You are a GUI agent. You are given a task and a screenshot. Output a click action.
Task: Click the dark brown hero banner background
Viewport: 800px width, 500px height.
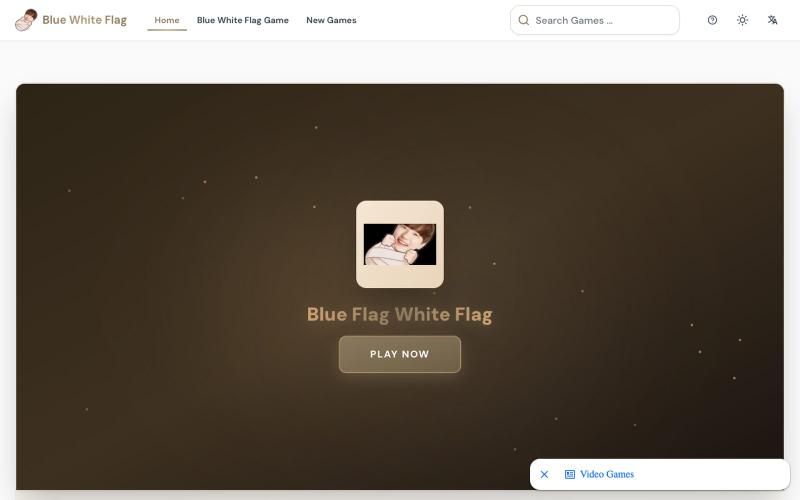point(153,306)
